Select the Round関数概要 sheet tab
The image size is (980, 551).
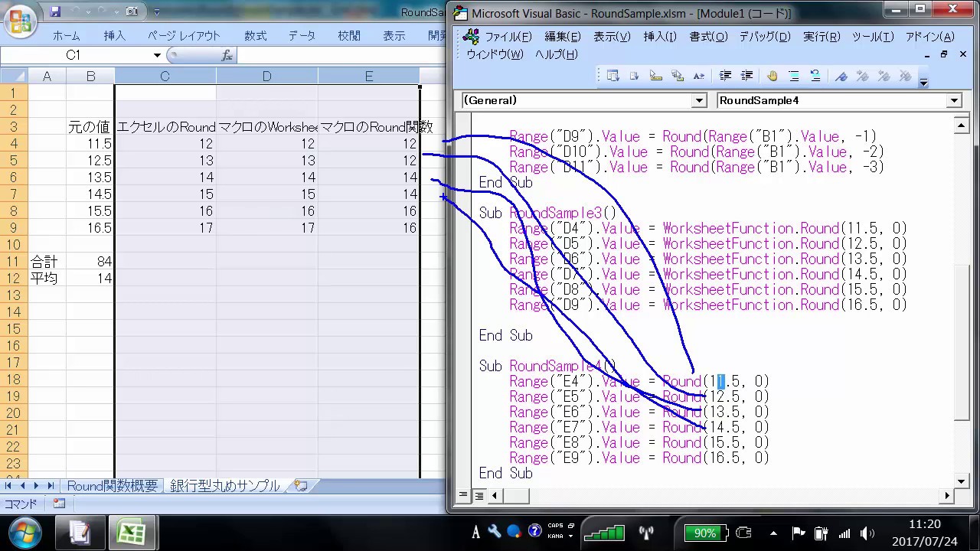(112, 486)
